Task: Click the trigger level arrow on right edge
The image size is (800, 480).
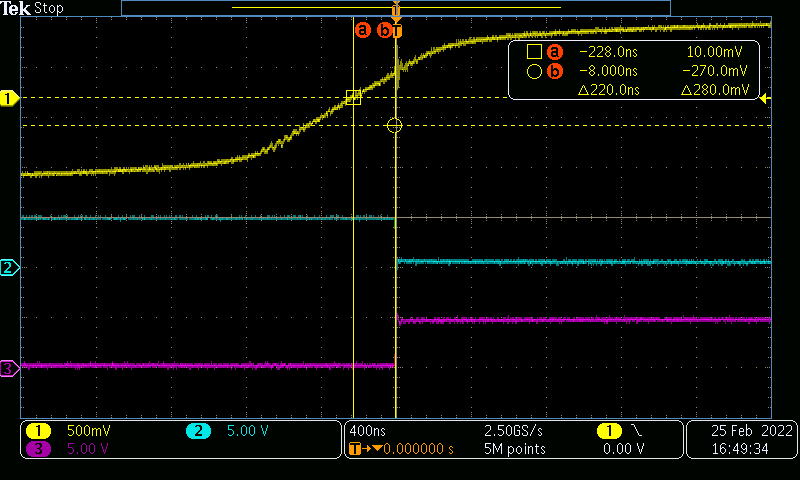Action: tap(765, 98)
